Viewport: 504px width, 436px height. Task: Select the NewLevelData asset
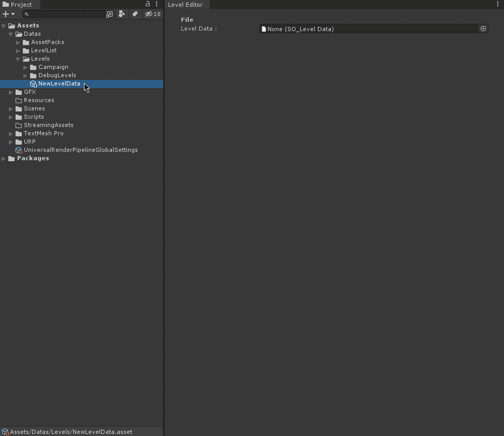pos(59,83)
